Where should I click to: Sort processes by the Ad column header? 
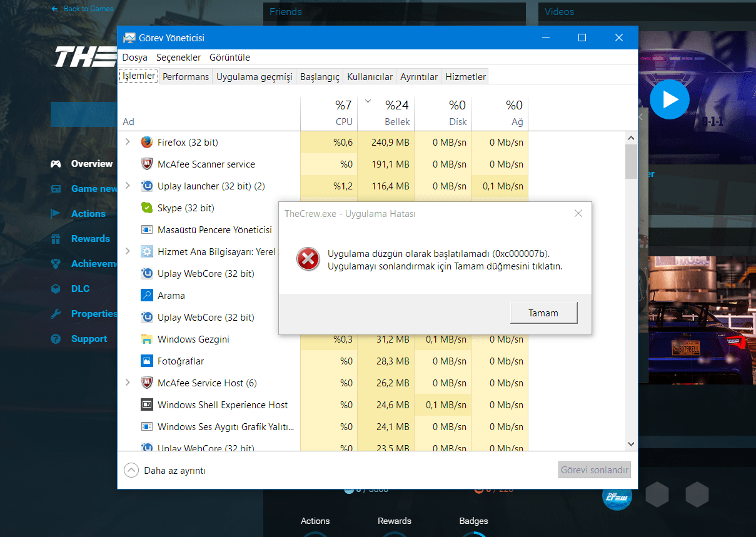pos(209,113)
